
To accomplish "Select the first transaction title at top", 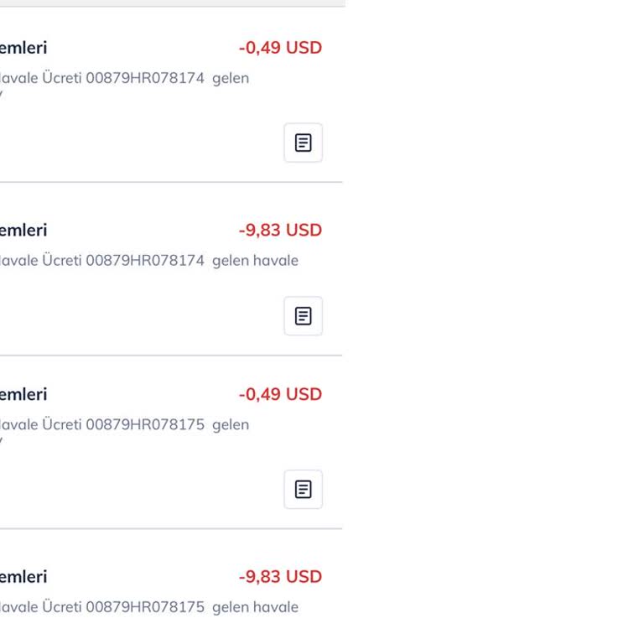I will (x=23, y=48).
